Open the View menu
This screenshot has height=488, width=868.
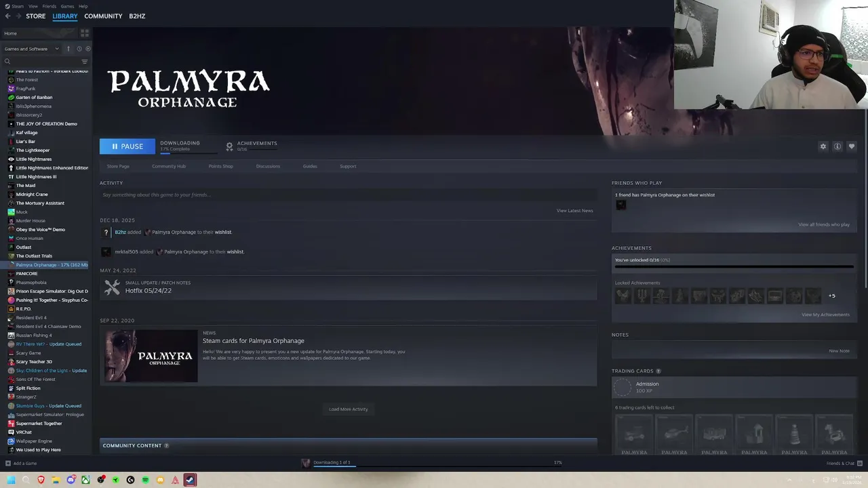33,6
